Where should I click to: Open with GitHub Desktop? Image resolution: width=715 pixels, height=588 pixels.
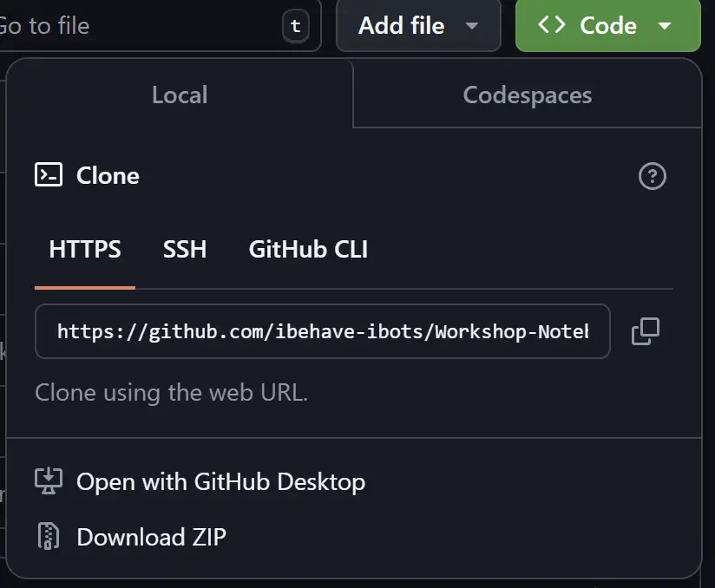click(220, 481)
